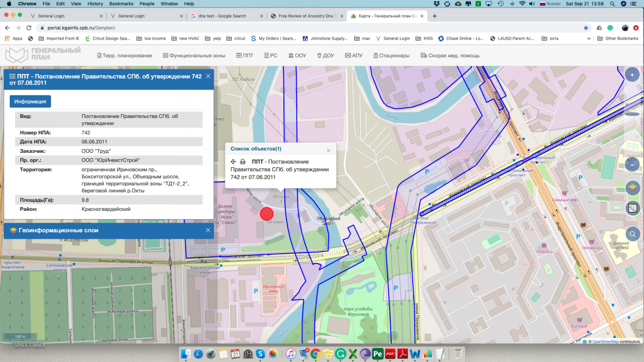Open the ДОУ menu item
The height and width of the screenshot is (362, 644).
click(325, 55)
